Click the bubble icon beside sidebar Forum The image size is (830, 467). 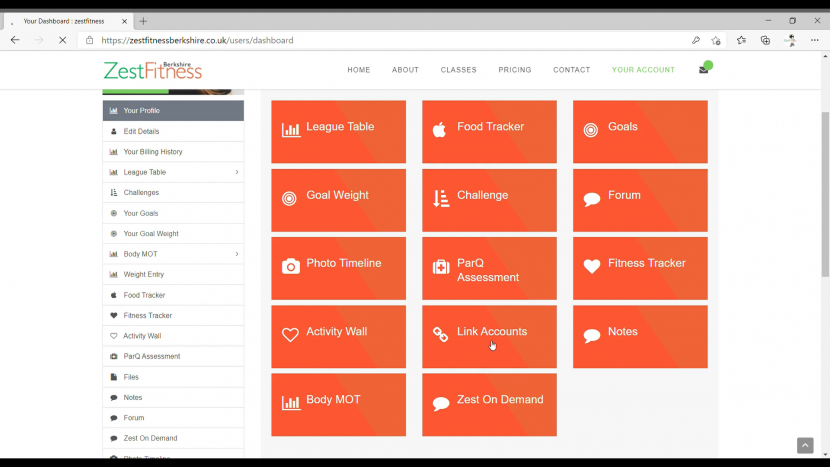pyautogui.click(x=113, y=418)
